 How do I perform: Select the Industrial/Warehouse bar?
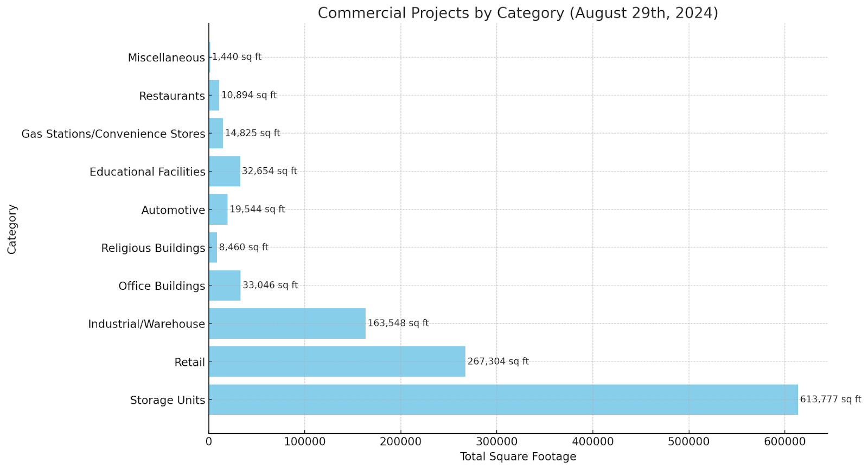287,324
